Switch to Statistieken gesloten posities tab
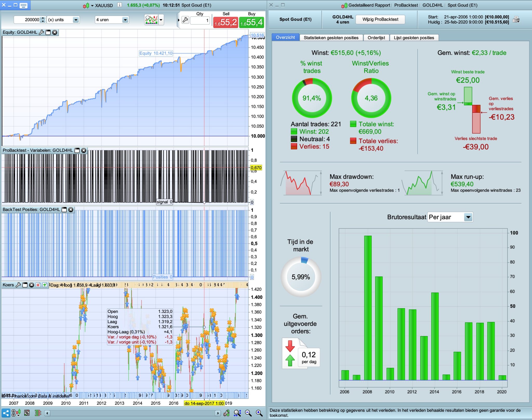The width and height of the screenshot is (532, 420). [331, 38]
